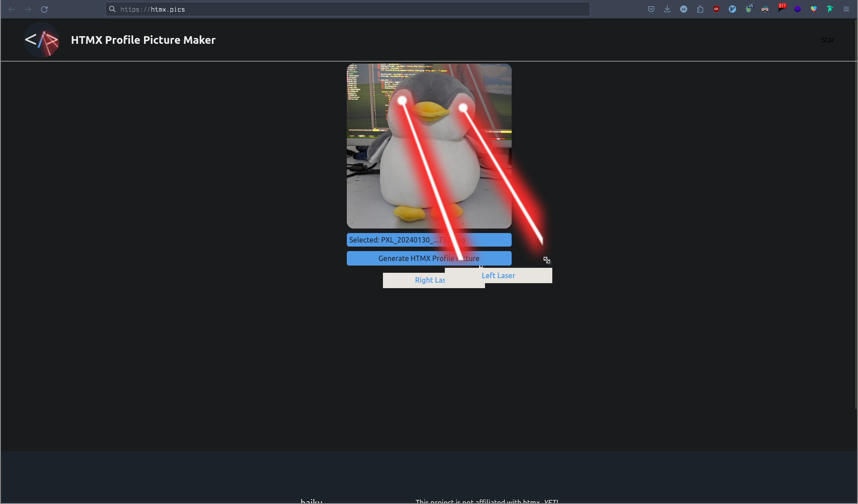Open the browser hamburger menu
The width and height of the screenshot is (858, 504).
click(846, 9)
